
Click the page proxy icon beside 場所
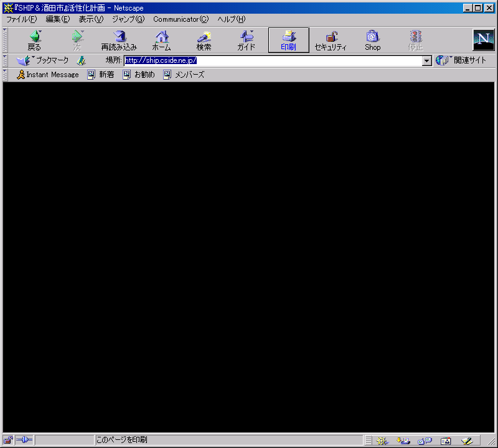coord(82,60)
